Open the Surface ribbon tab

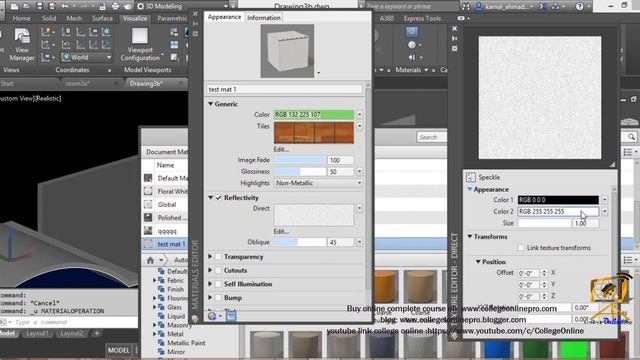(x=102, y=18)
